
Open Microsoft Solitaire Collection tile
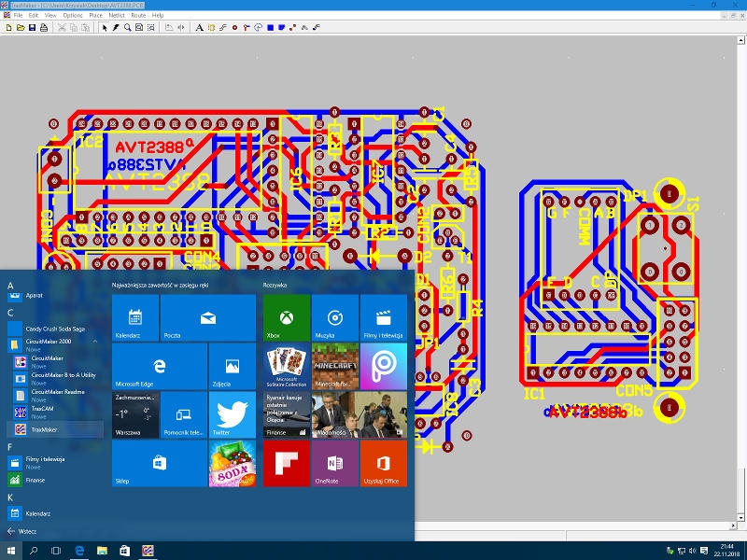[287, 366]
